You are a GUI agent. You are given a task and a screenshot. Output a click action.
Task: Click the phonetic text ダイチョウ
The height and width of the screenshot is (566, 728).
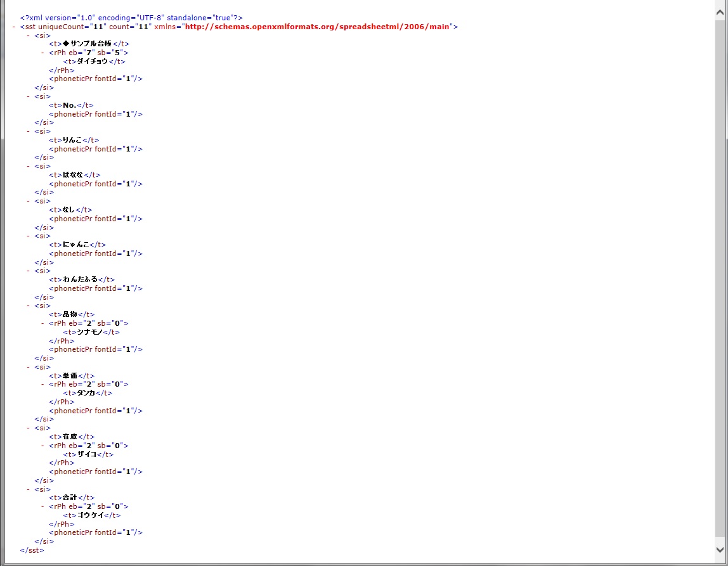pyautogui.click(x=93, y=61)
